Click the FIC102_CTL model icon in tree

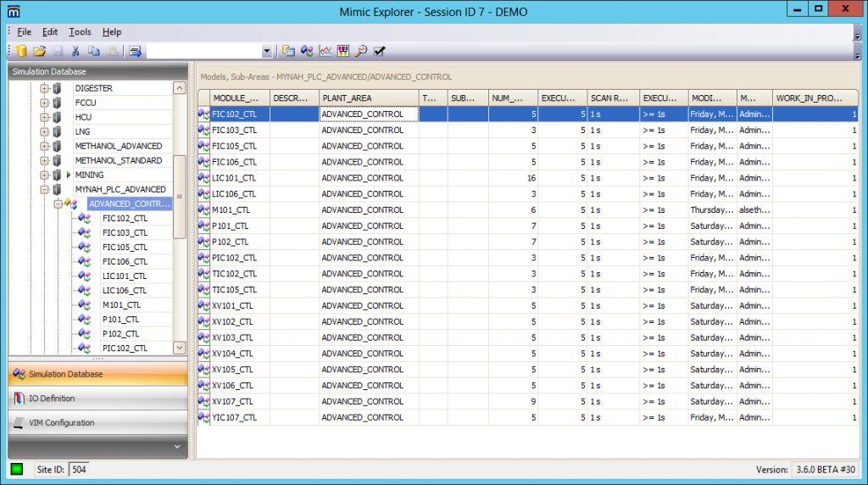[x=84, y=218]
